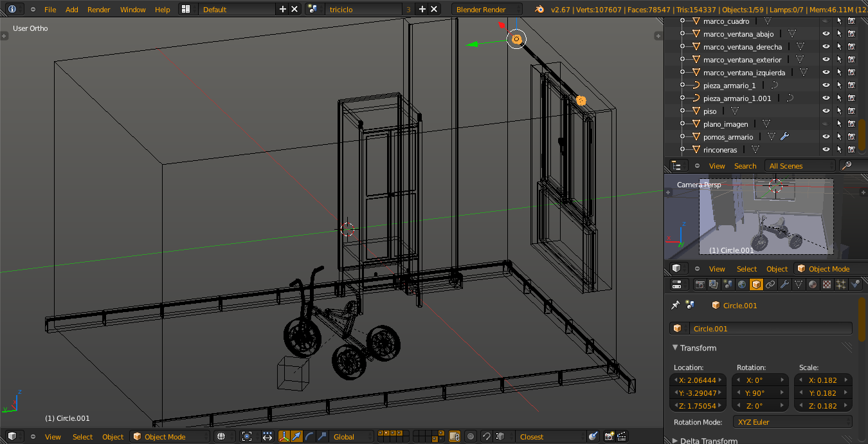Open the Material properties tab (sphere icon)
This screenshot has height=444, width=868.
point(813,284)
